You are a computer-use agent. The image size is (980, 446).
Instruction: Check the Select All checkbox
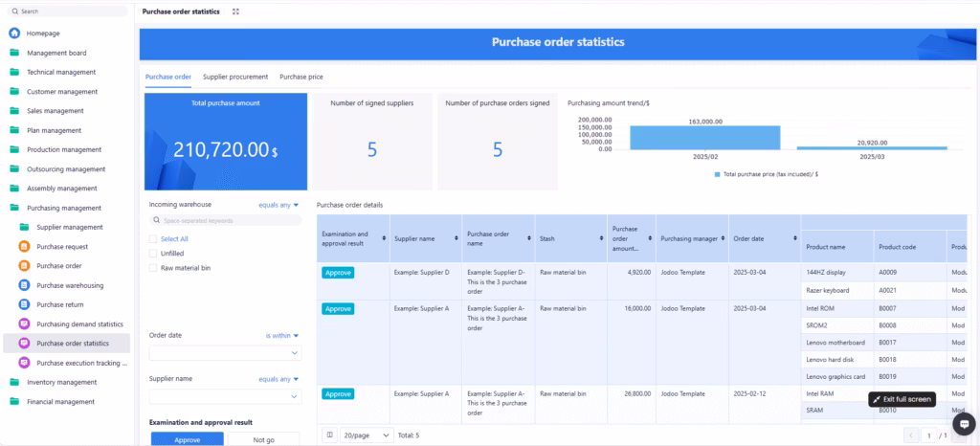[153, 239]
